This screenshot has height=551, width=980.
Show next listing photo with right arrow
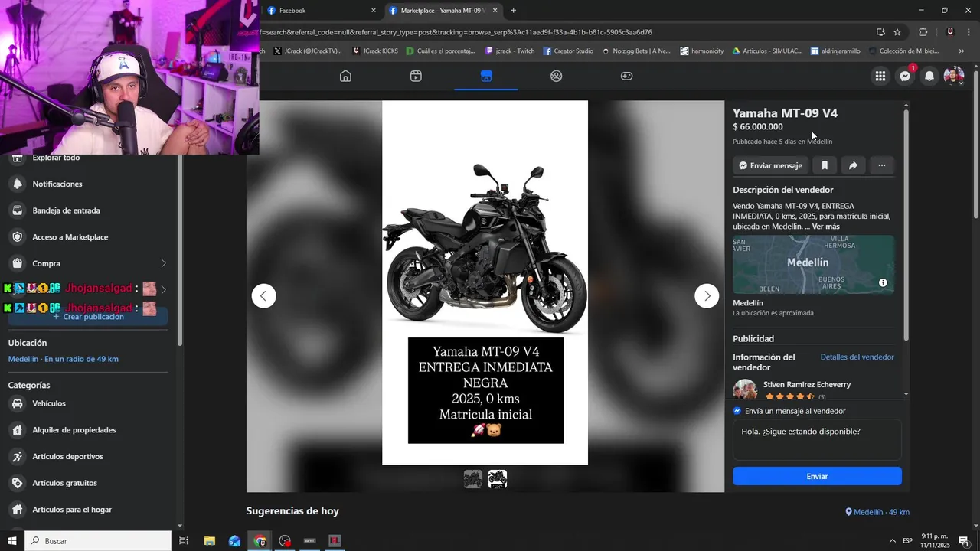[707, 295]
